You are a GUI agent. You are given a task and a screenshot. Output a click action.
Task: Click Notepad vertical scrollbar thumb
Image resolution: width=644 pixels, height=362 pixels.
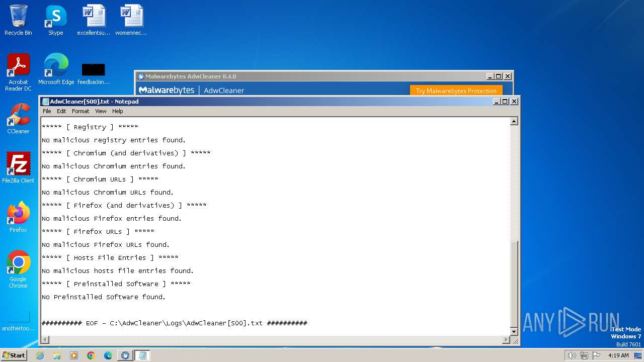pos(514,283)
